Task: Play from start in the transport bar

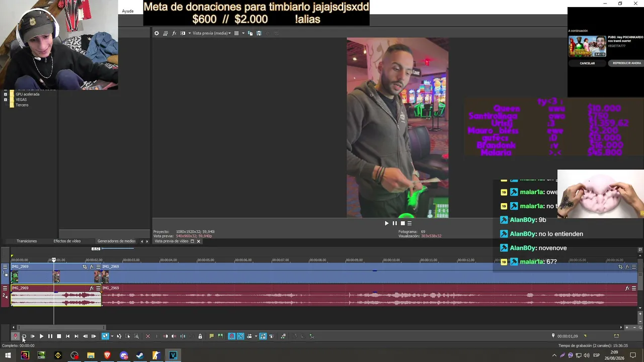Action: [33, 336]
